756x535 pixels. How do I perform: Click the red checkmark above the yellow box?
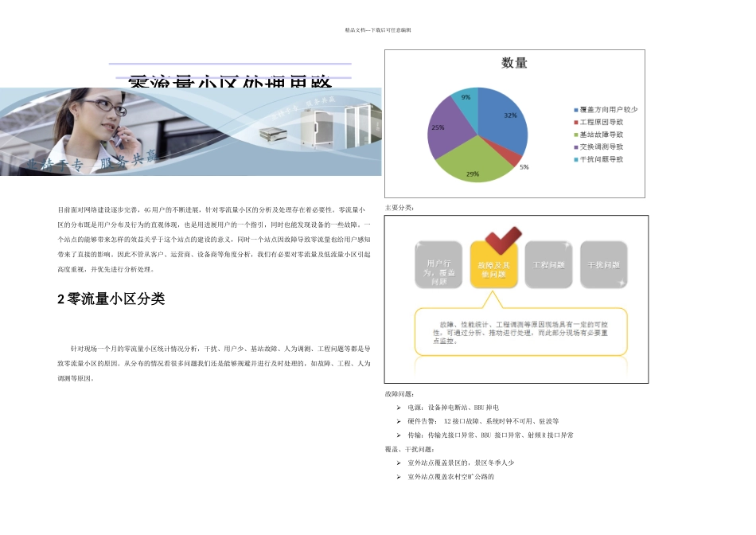[503, 240]
